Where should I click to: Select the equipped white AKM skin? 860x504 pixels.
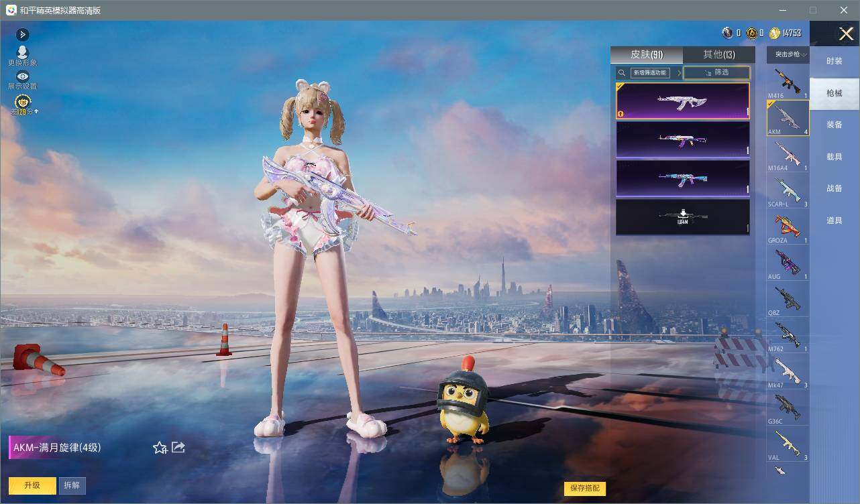coord(683,101)
